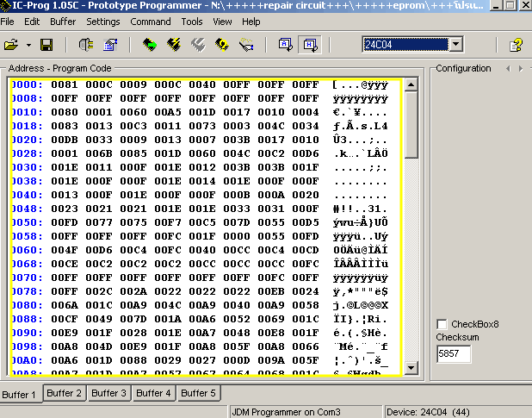Open 24C04 device dropdown
The width and height of the screenshot is (532, 418).
[x=456, y=45]
